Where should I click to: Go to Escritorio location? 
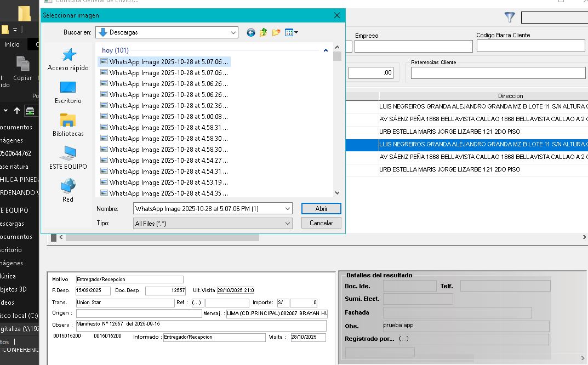(68, 92)
